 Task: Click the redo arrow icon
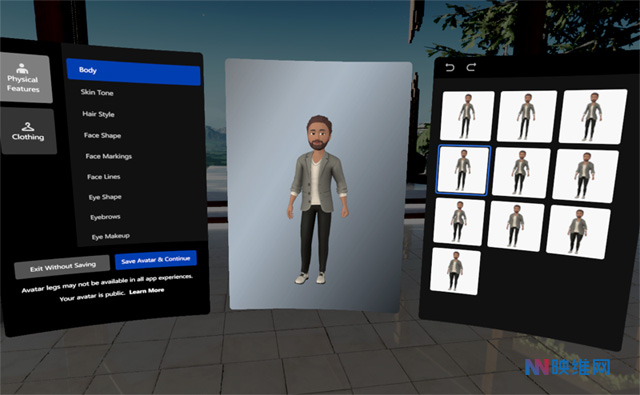tap(471, 67)
